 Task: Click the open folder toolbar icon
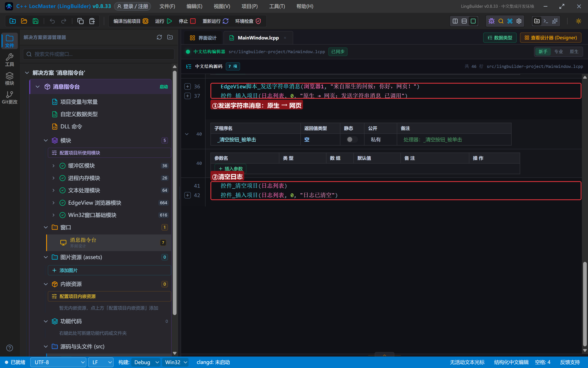point(24,21)
